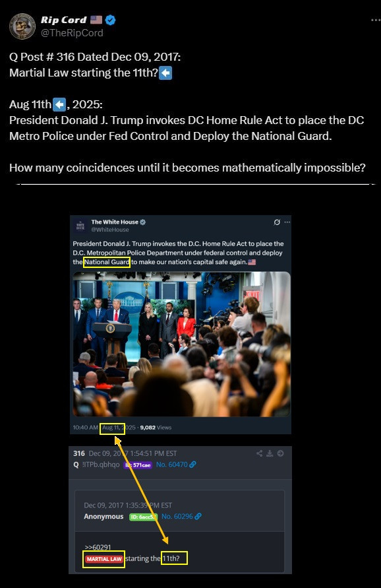Click the download icon on Q post 316
381x588 pixels.
[270, 453]
